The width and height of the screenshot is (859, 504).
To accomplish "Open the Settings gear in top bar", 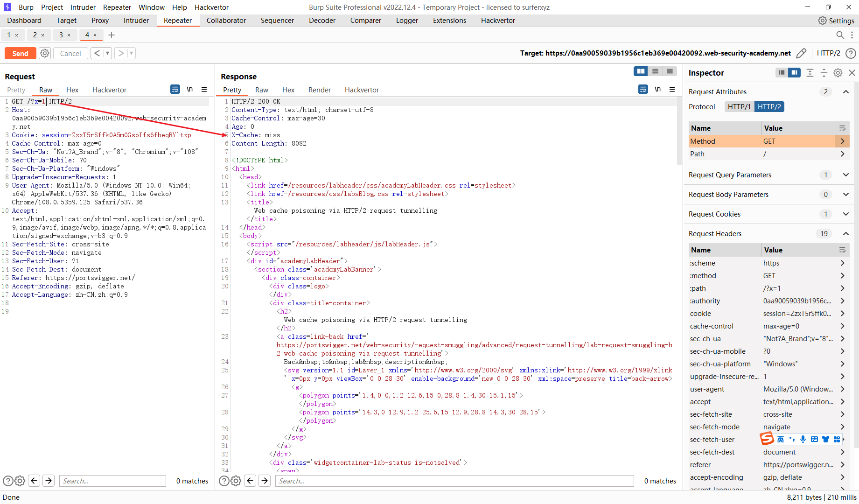I will coord(836,21).
